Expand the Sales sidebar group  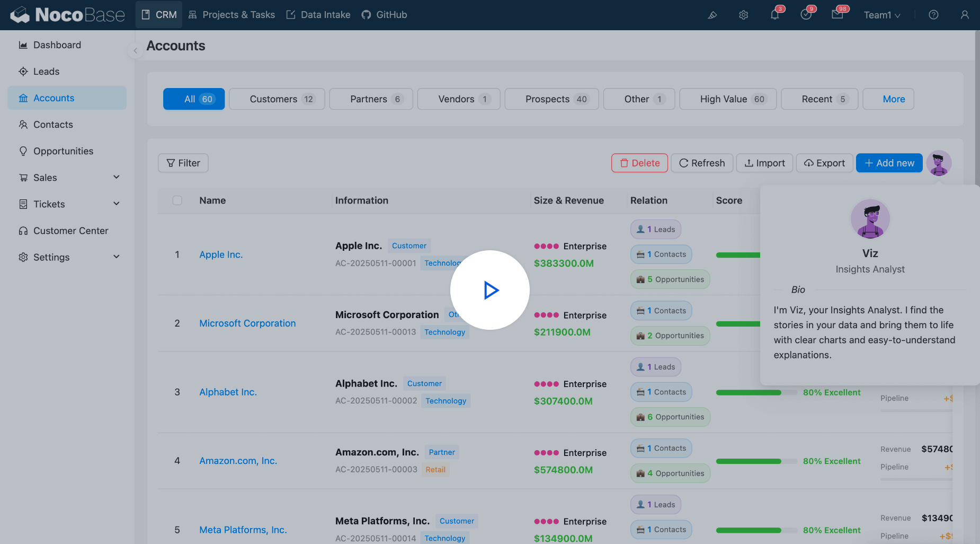tap(45, 177)
